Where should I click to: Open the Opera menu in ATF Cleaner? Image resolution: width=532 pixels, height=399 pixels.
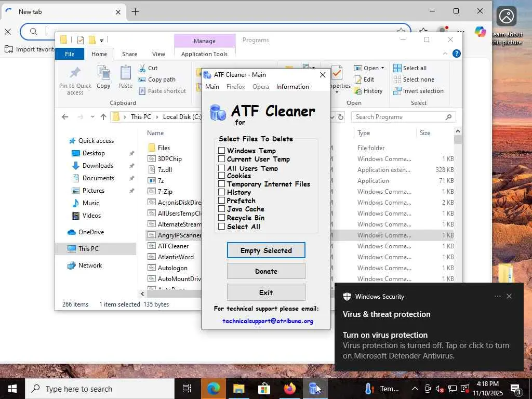coord(261,87)
